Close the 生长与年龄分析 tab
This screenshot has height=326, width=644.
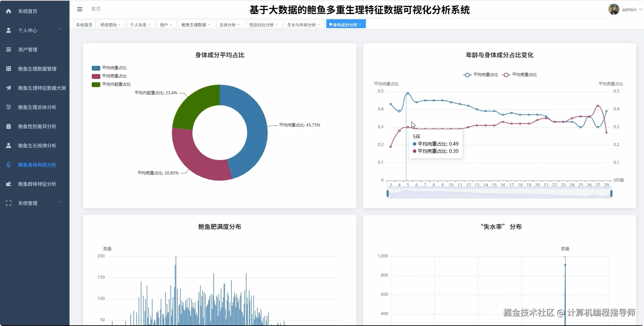coord(319,25)
